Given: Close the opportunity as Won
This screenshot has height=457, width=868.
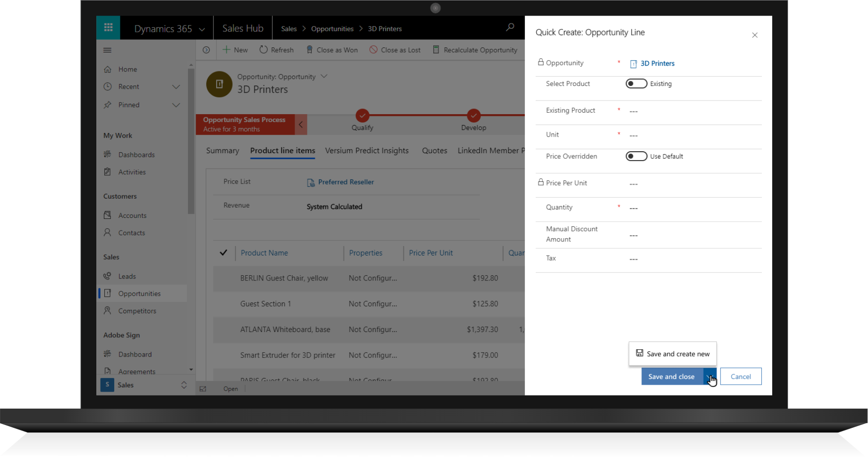Looking at the screenshot, I should click(332, 49).
